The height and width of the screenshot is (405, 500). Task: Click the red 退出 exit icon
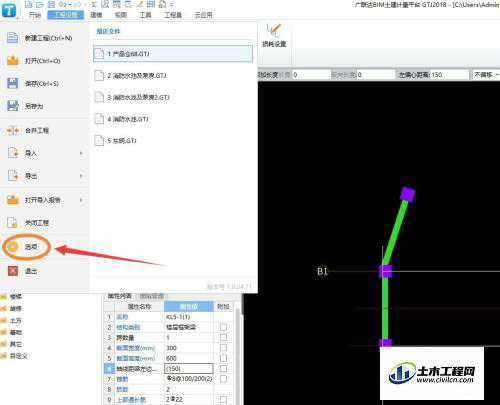pyautogui.click(x=13, y=271)
